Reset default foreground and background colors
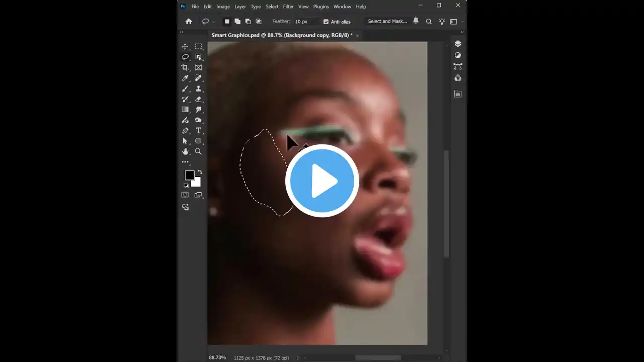Screen dimensions: 644x362 tap(186, 185)
